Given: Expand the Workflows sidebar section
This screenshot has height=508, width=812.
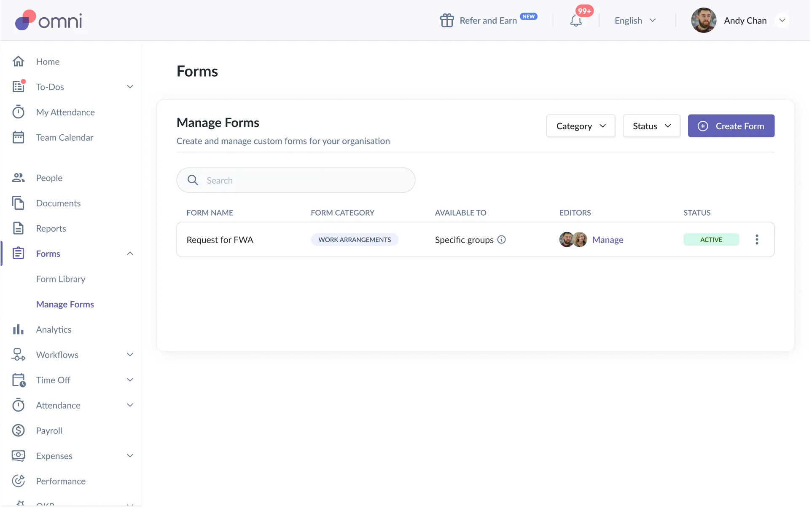Looking at the screenshot, I should [130, 355].
